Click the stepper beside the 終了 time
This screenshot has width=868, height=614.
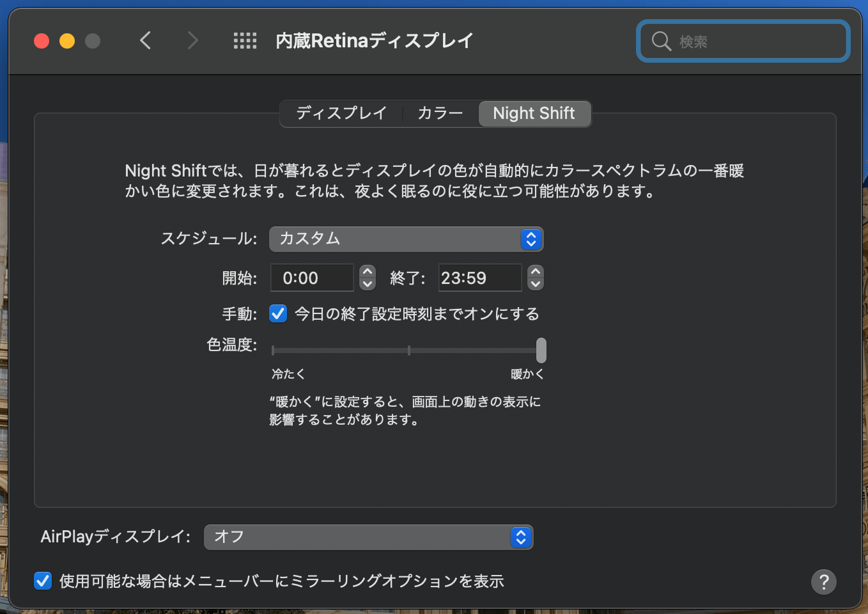click(536, 278)
